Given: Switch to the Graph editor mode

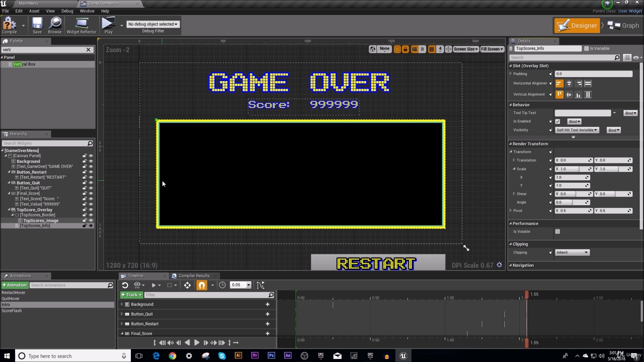Looking at the screenshot, I should click(x=623, y=25).
